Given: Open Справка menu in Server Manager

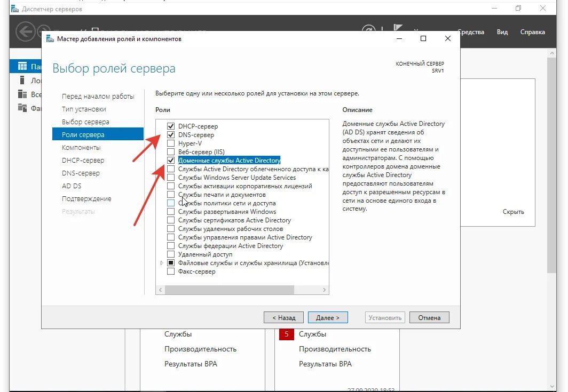Looking at the screenshot, I should pyautogui.click(x=533, y=32).
